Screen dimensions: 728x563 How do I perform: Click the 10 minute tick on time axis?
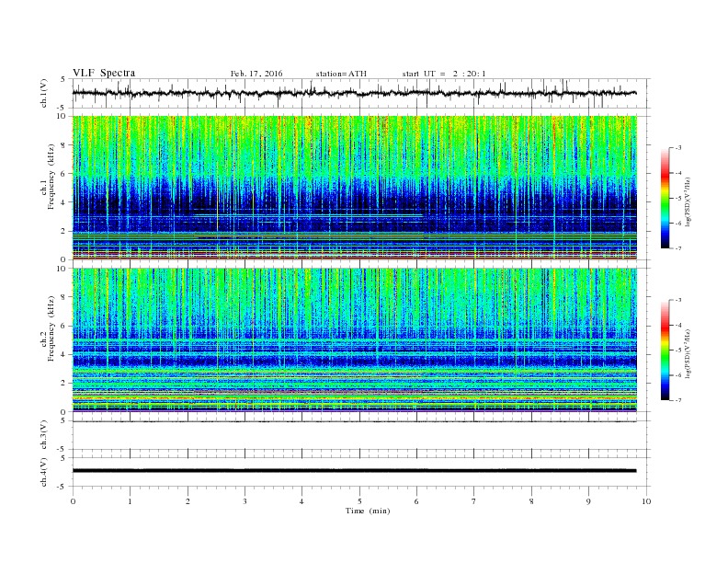(x=646, y=501)
